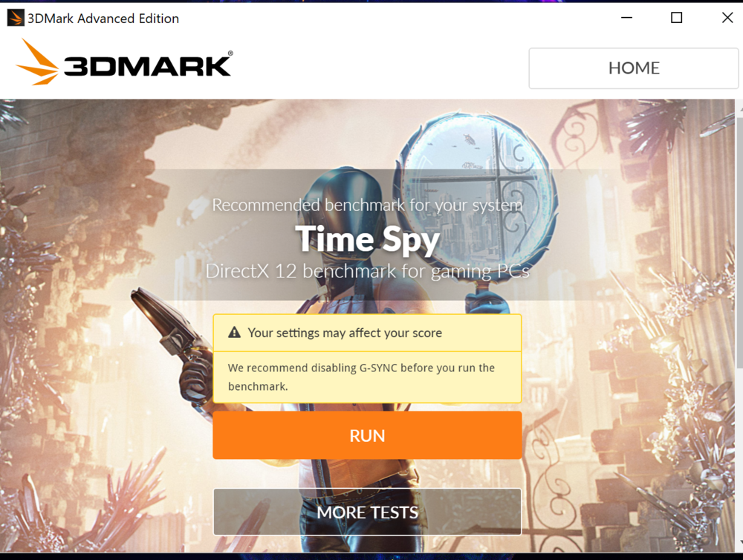Click the scrollbar down arrow

tap(740, 542)
